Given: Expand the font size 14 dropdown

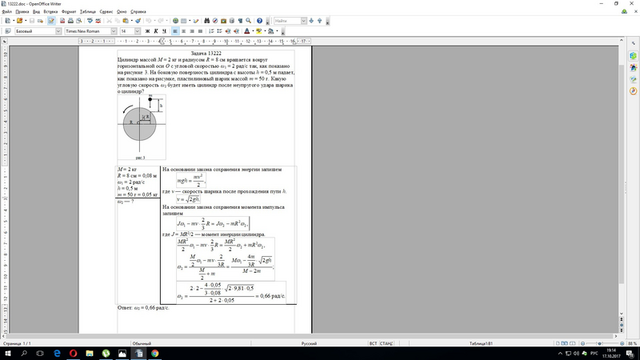Looking at the screenshot, I should [137, 31].
